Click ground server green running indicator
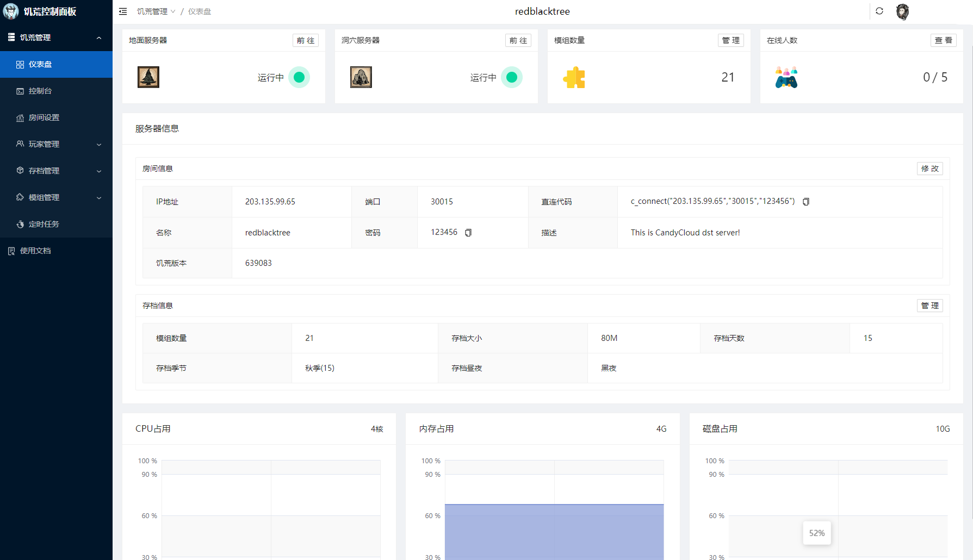Viewport: 973px width, 560px height. click(299, 77)
